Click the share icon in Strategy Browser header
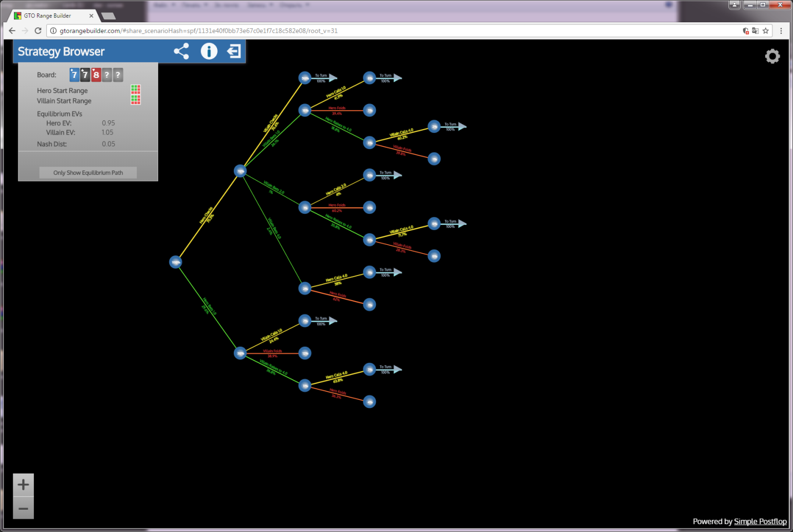The image size is (793, 532). (181, 52)
